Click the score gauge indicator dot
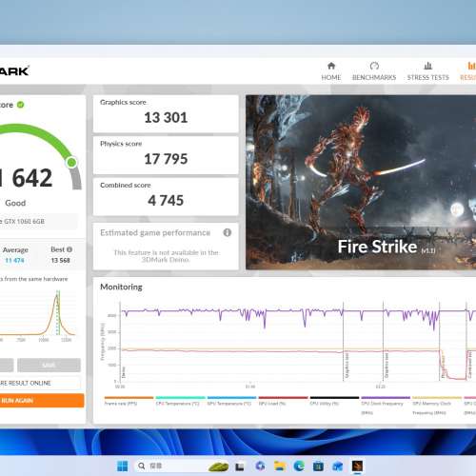The width and height of the screenshot is (476, 476). pyautogui.click(x=71, y=162)
